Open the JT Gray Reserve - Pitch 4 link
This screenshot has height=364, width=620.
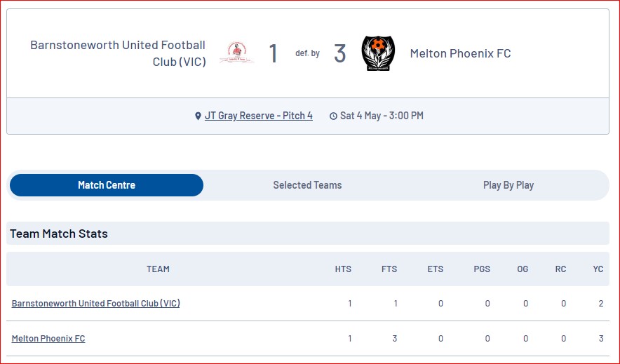259,116
